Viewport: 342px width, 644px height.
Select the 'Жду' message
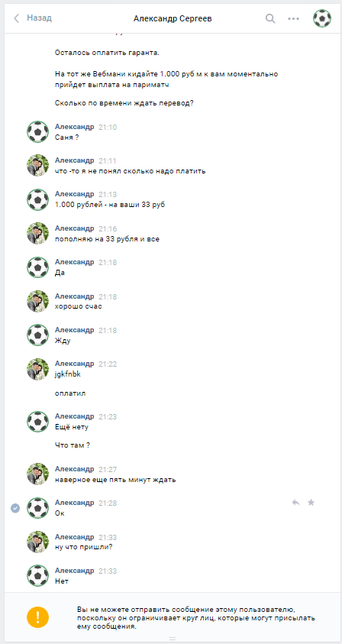click(63, 341)
